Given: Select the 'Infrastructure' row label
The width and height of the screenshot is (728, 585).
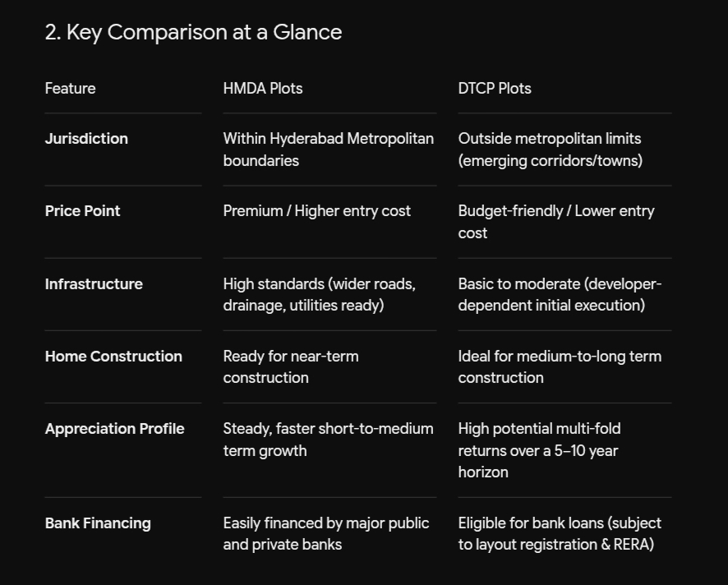Looking at the screenshot, I should click(94, 284).
